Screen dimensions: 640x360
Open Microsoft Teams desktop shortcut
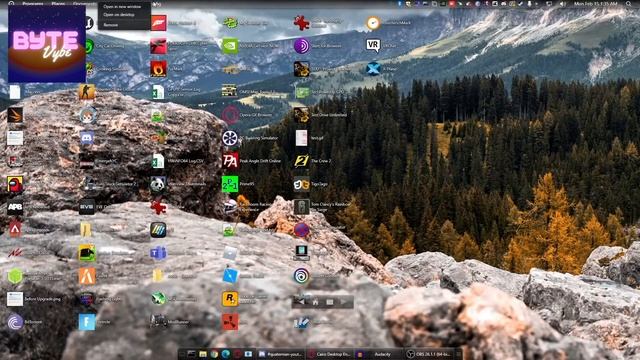pyautogui.click(x=158, y=253)
